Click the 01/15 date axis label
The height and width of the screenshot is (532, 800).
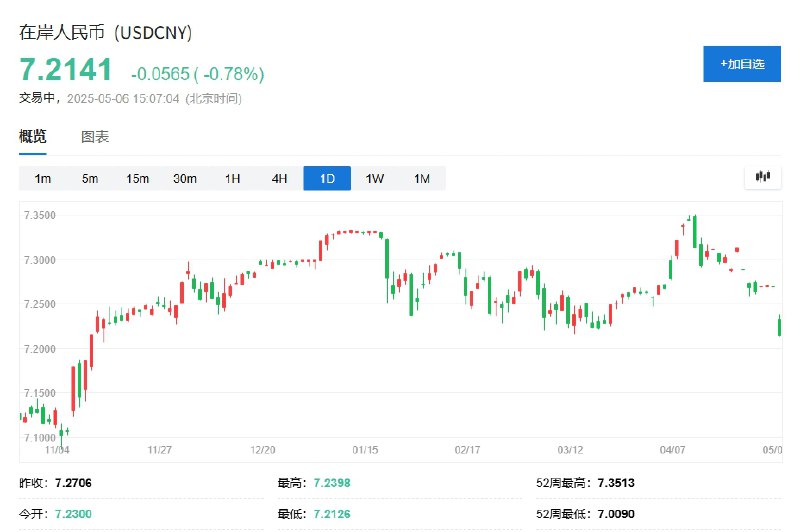365,450
